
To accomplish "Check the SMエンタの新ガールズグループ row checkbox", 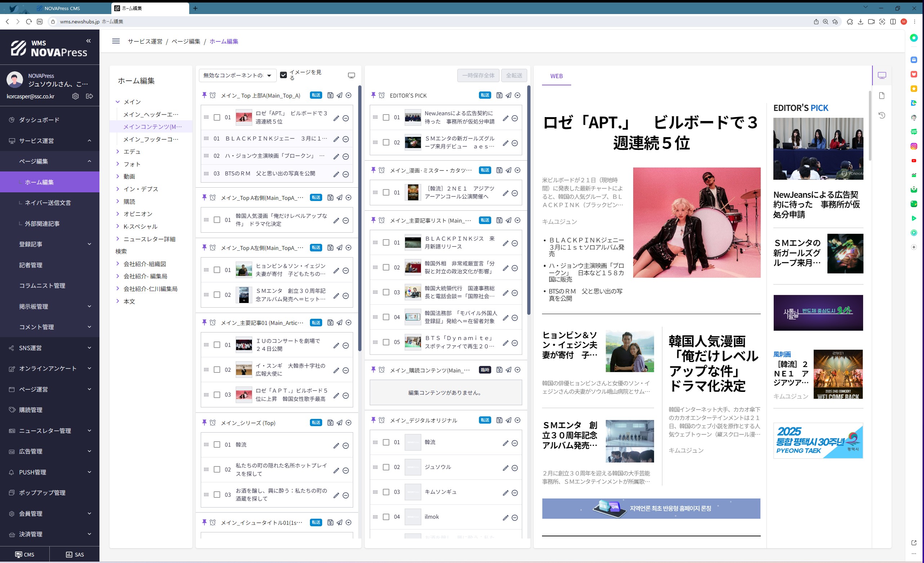I will [x=386, y=142].
